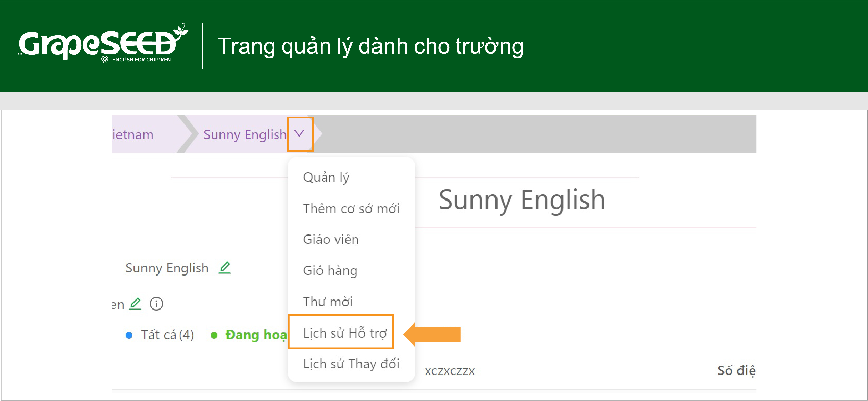Open Giáo viên from the menu
868x401 pixels.
(331, 239)
